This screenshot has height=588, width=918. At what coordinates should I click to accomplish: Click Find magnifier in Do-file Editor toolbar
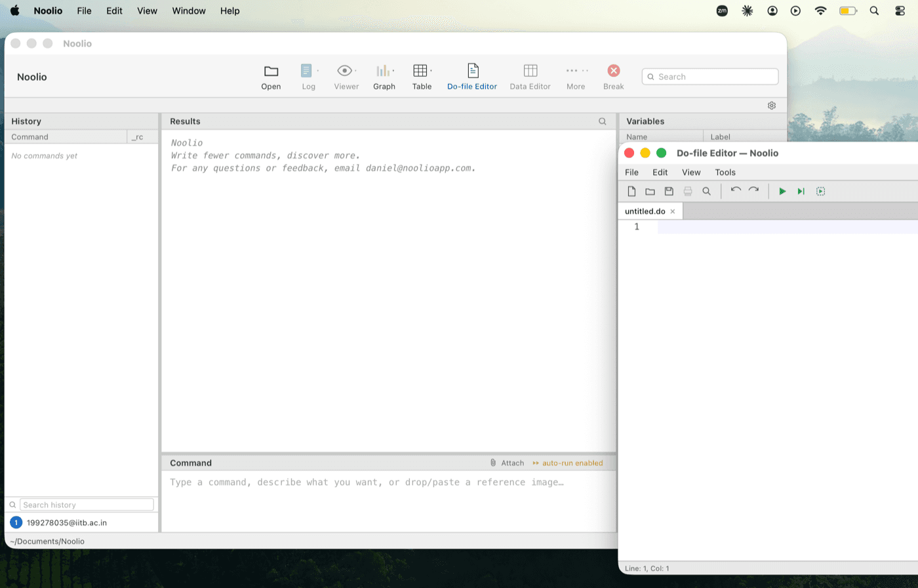(x=706, y=191)
